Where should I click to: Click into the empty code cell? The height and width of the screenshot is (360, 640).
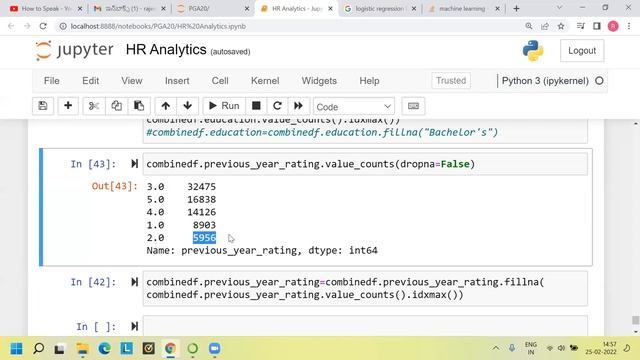(x=365, y=326)
